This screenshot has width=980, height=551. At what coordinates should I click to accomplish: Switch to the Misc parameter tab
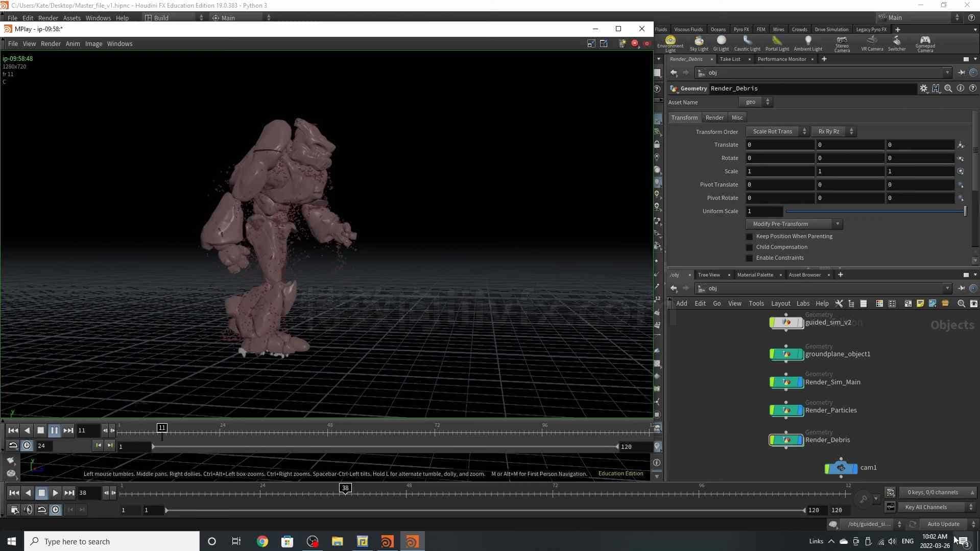coord(737,118)
